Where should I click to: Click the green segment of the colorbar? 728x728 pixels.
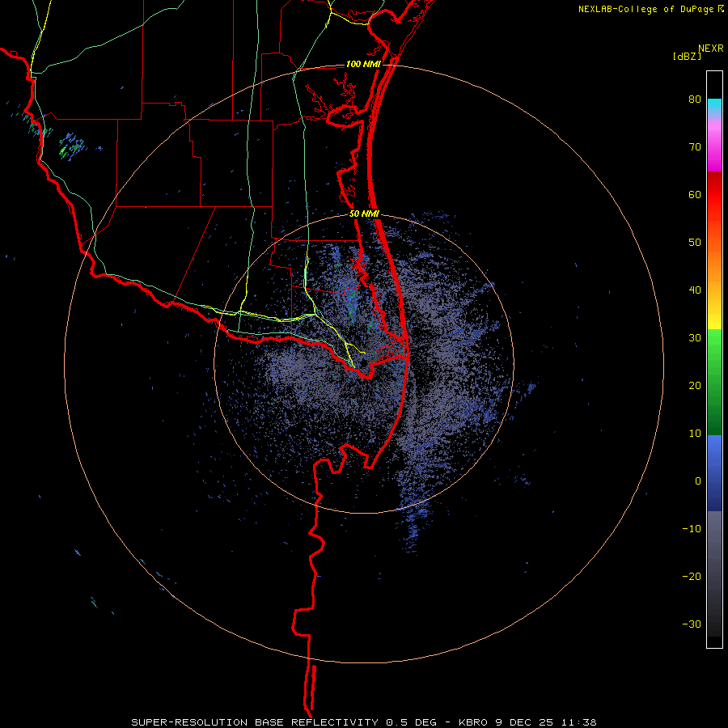pyautogui.click(x=714, y=382)
